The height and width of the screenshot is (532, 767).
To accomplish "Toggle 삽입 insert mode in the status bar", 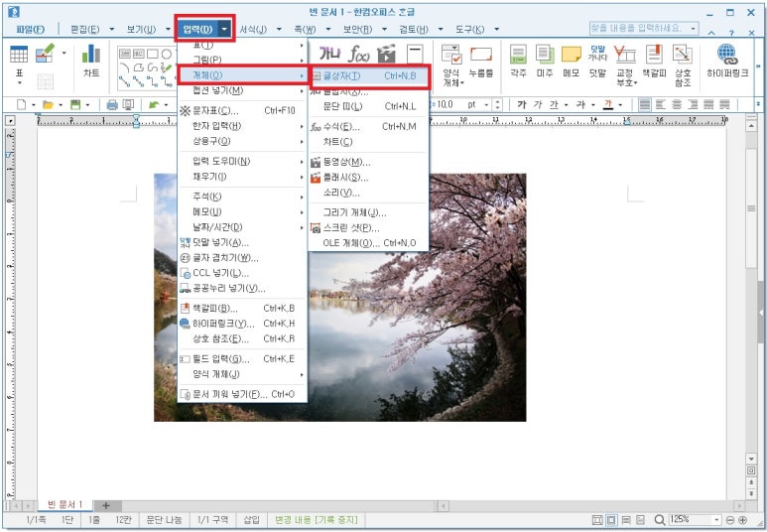I will (251, 520).
